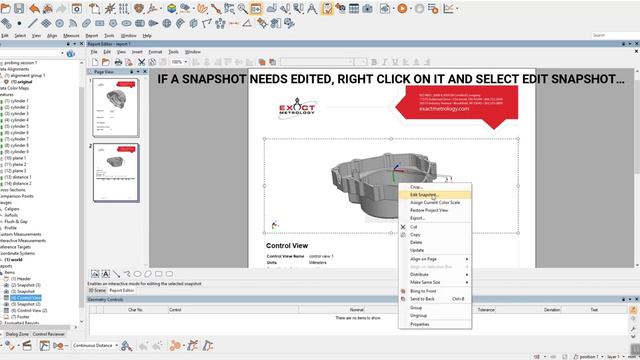Switch to the Control Reviewer tab
The image size is (640, 360).
pos(48,334)
